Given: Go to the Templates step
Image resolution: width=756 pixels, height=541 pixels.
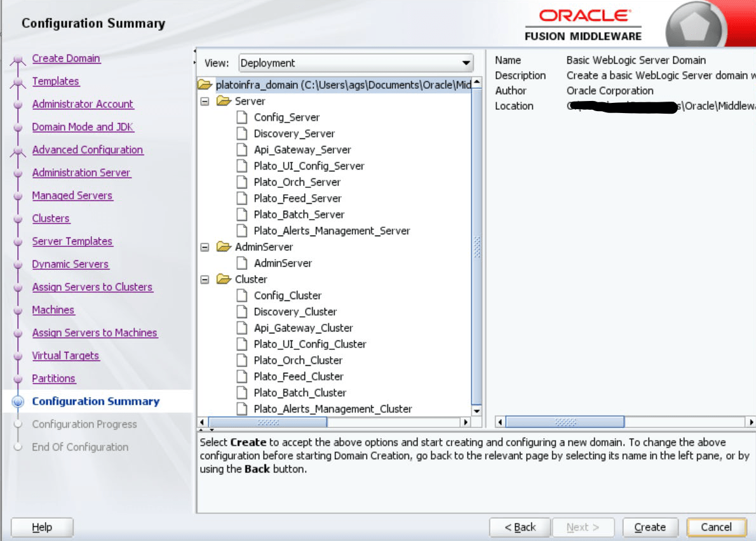Looking at the screenshot, I should (55, 81).
